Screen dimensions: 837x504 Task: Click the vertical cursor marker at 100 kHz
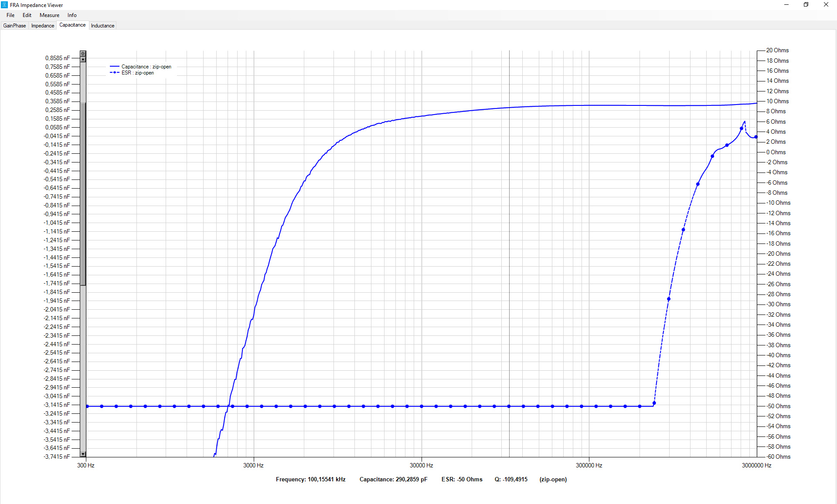point(509,254)
